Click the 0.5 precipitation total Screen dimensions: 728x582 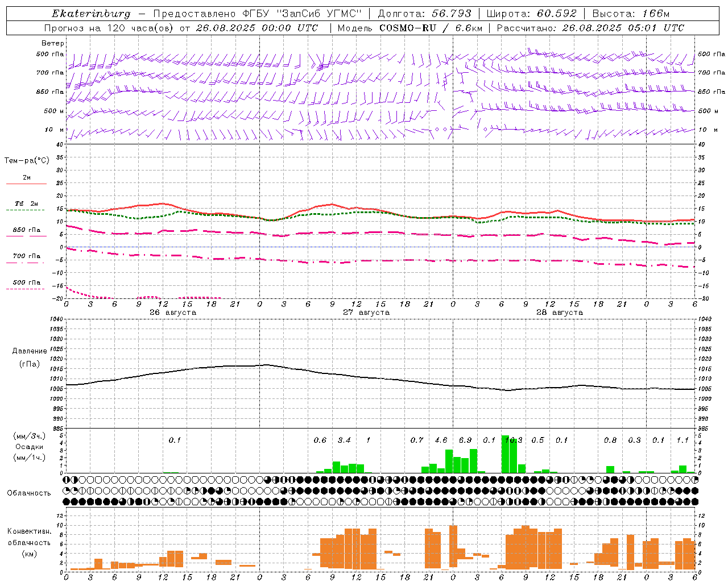tap(537, 440)
